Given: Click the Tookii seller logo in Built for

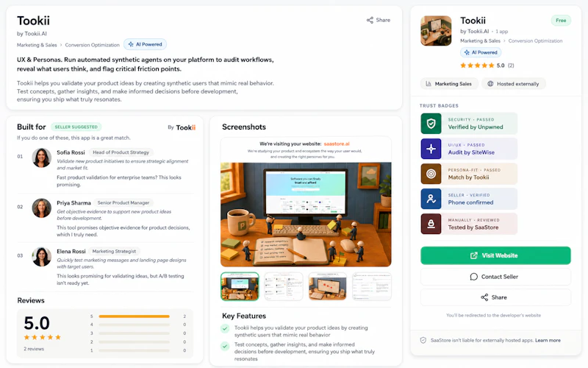Looking at the screenshot, I should [x=186, y=127].
